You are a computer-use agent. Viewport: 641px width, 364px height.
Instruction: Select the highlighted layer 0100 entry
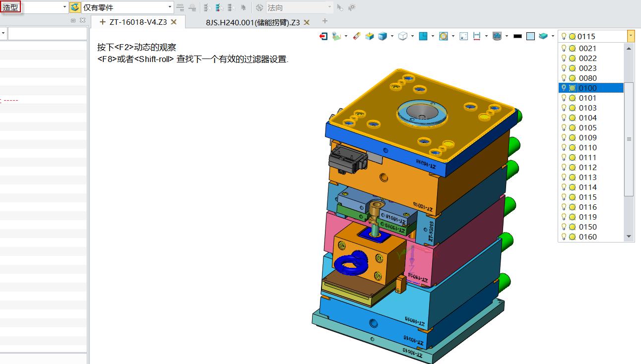[588, 88]
